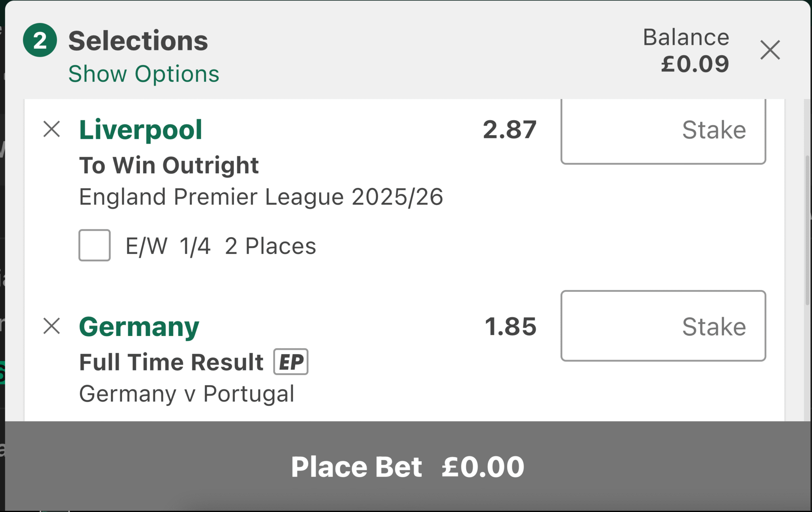Click the green 2 selections count badge

click(40, 40)
